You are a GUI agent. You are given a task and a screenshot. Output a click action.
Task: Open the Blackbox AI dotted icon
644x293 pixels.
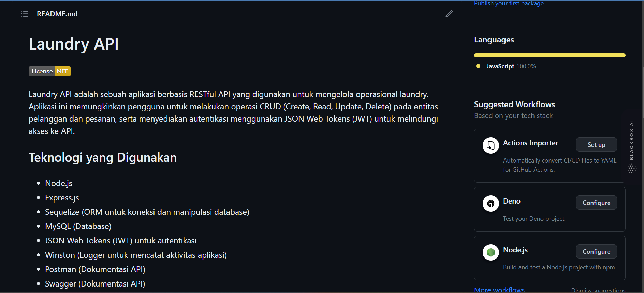click(x=632, y=168)
